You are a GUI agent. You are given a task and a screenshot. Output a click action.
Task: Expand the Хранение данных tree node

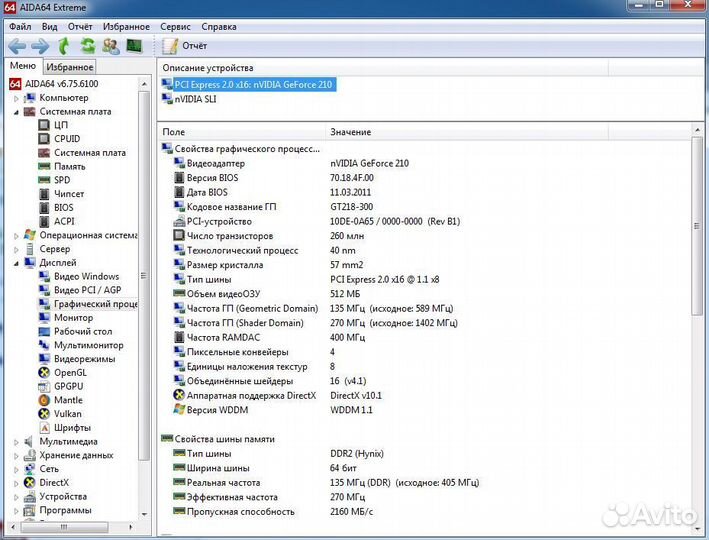click(16, 455)
